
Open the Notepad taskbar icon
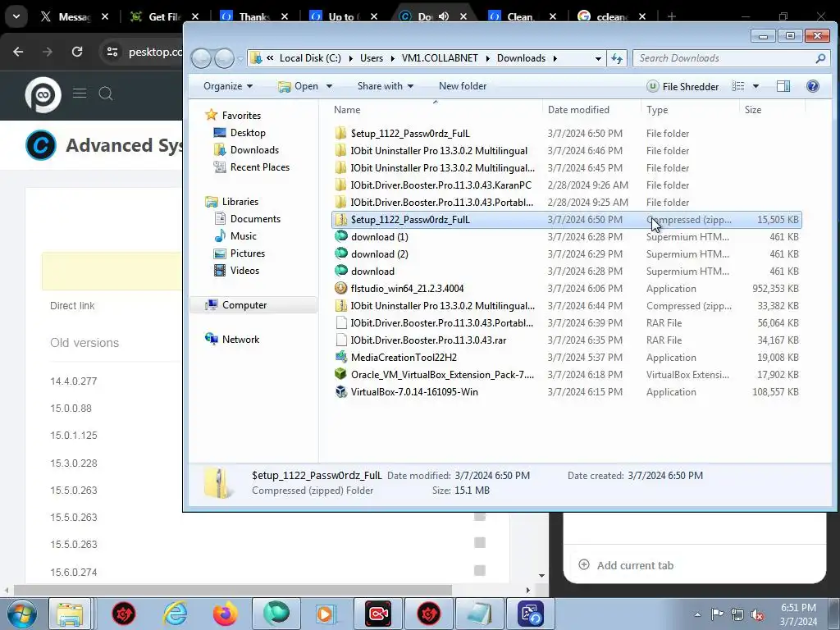pyautogui.click(x=479, y=614)
